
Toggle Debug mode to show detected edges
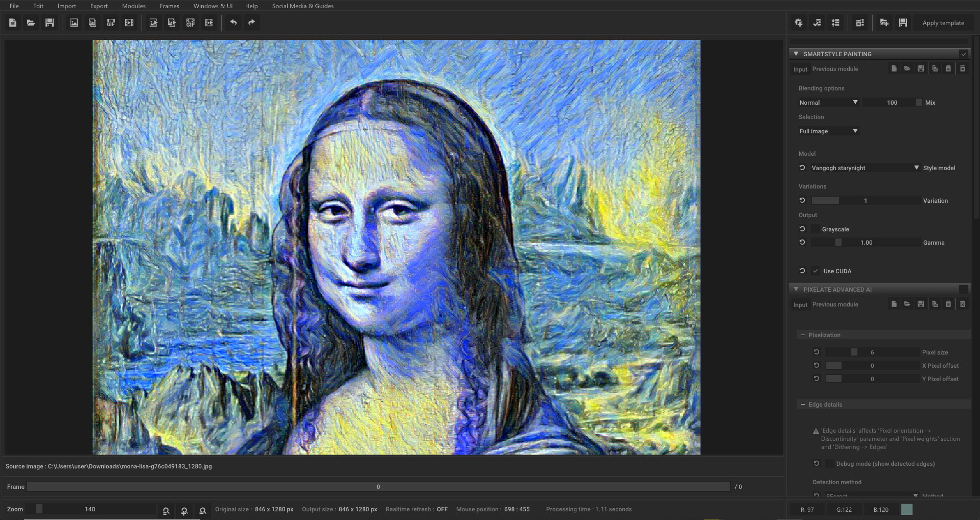click(x=829, y=464)
